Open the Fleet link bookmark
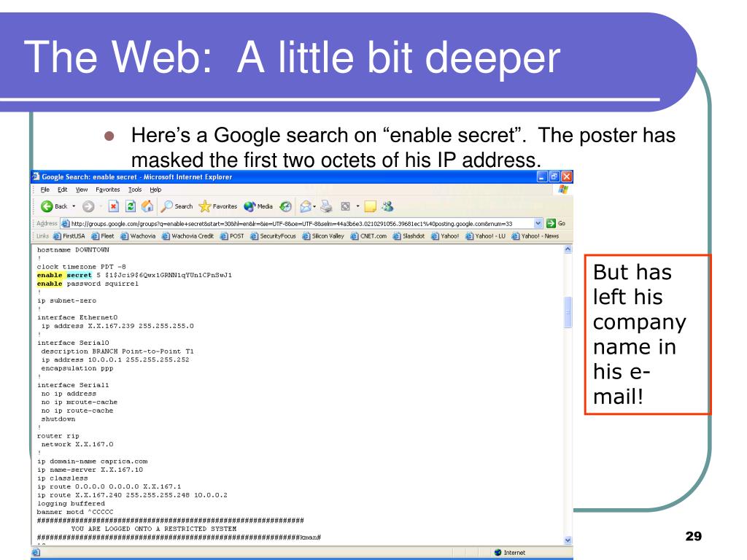This screenshot has width=747, height=560. coord(103,236)
